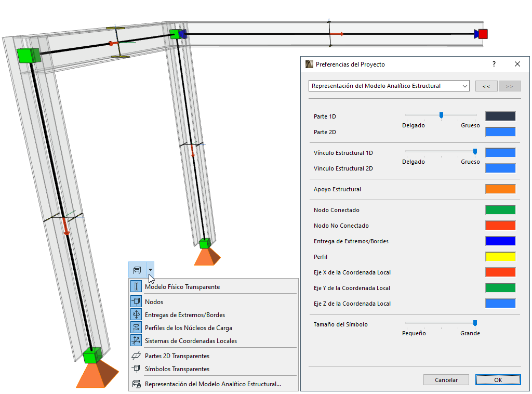This screenshot has width=532, height=394.
Task: Select Modelo Físico Transparente menu entry
Action: (x=214, y=287)
